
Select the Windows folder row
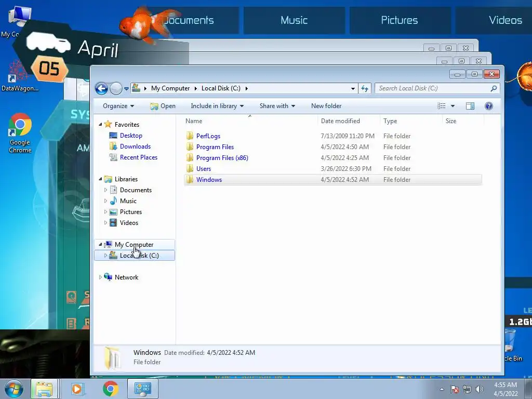333,179
